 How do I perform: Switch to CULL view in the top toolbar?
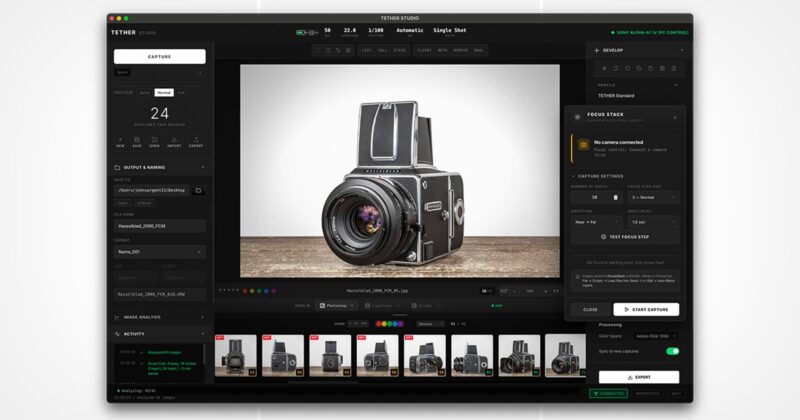[383, 50]
